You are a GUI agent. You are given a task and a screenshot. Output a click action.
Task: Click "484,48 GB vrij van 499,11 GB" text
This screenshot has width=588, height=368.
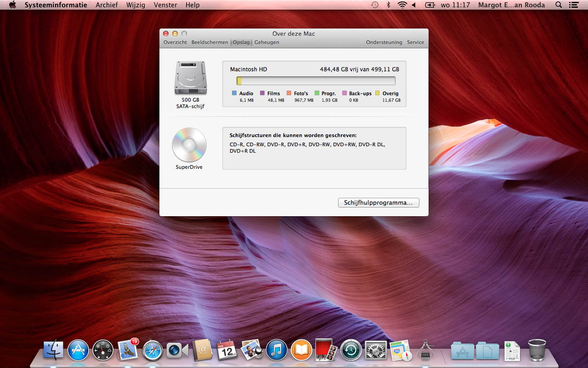tap(360, 69)
